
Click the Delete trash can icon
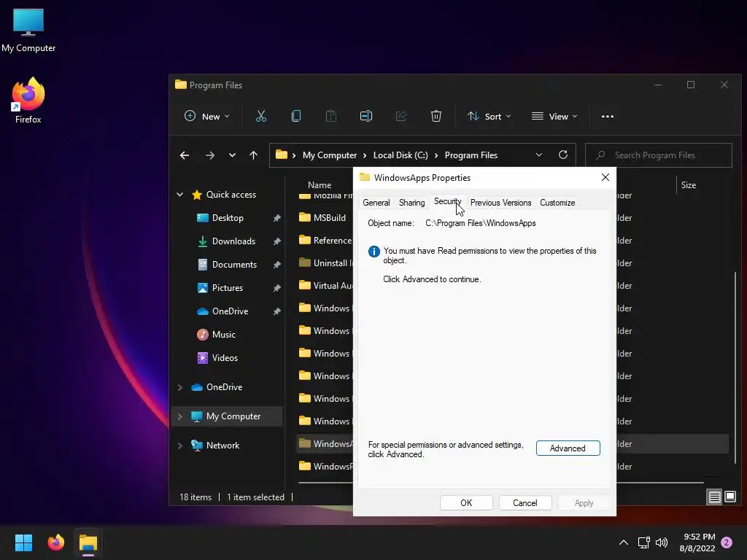pos(436,116)
